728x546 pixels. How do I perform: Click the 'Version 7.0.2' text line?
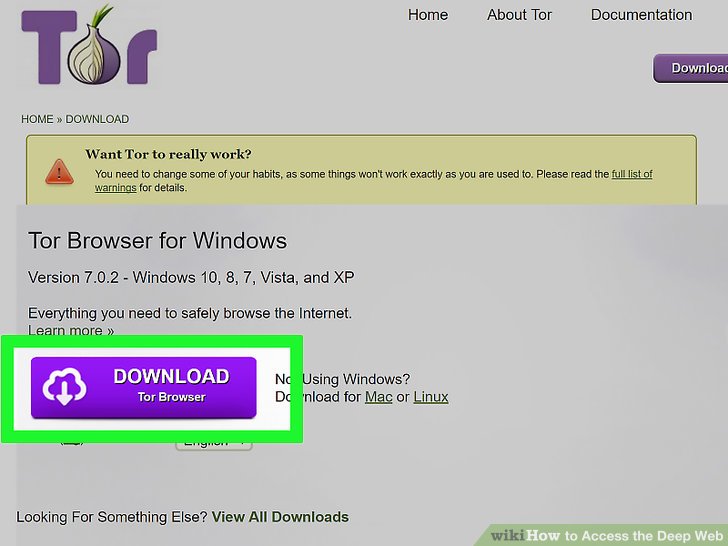tap(191, 277)
